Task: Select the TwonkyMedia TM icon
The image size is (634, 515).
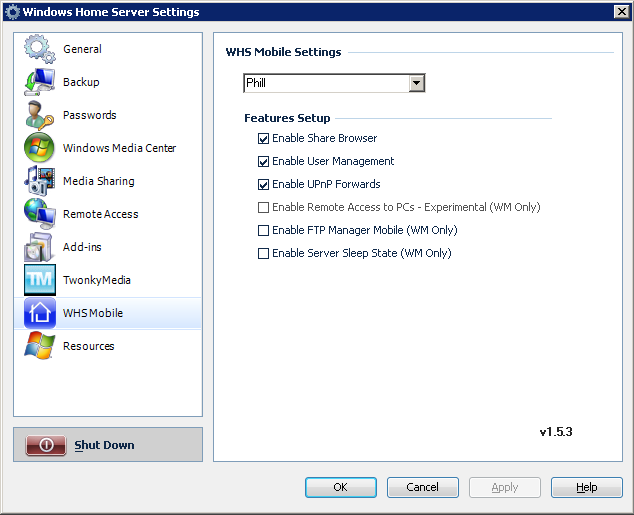Action: tap(40, 280)
